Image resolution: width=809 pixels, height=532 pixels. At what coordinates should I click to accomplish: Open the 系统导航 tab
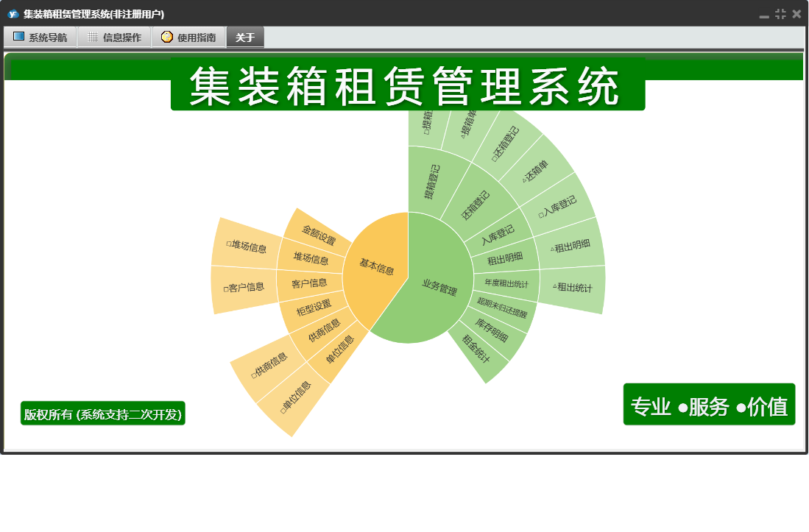click(40, 37)
